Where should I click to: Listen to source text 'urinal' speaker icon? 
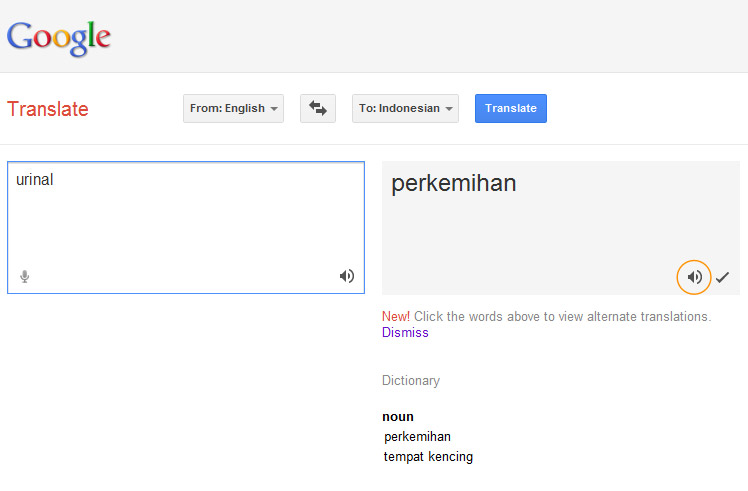tap(347, 276)
